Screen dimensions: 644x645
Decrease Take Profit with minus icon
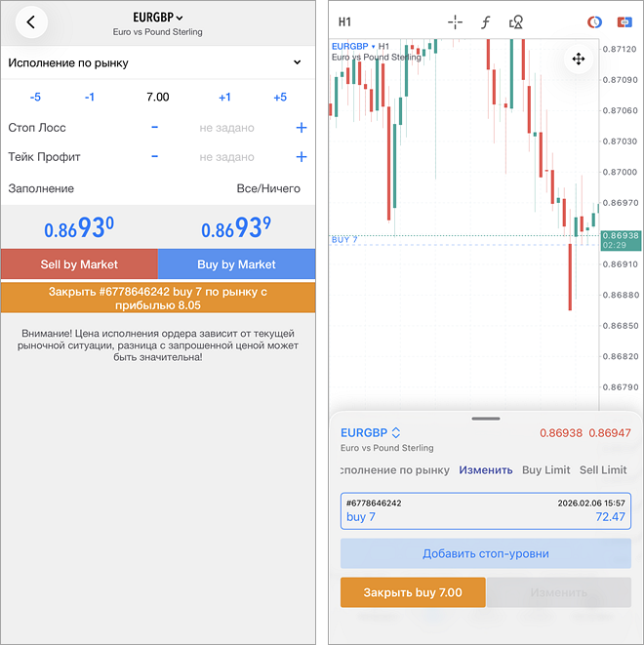(x=154, y=157)
